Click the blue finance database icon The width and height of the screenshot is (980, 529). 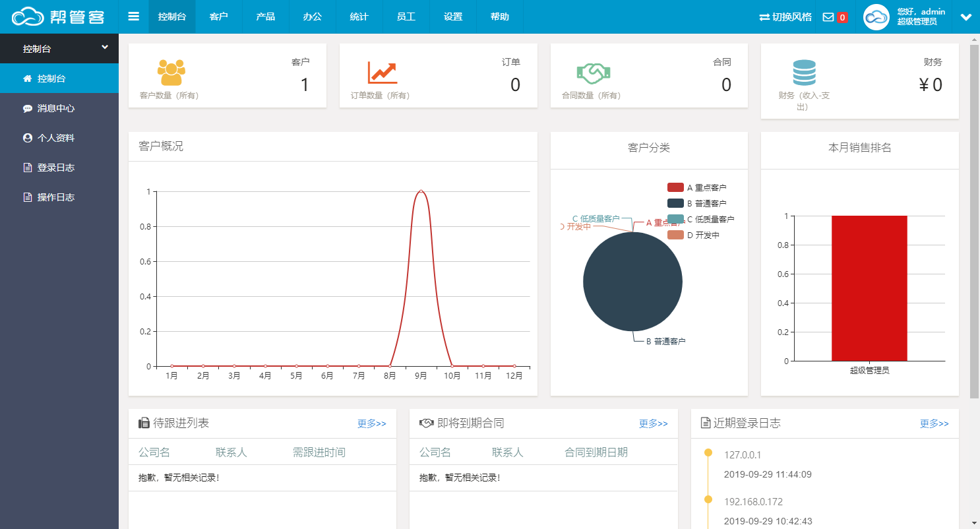pos(804,73)
